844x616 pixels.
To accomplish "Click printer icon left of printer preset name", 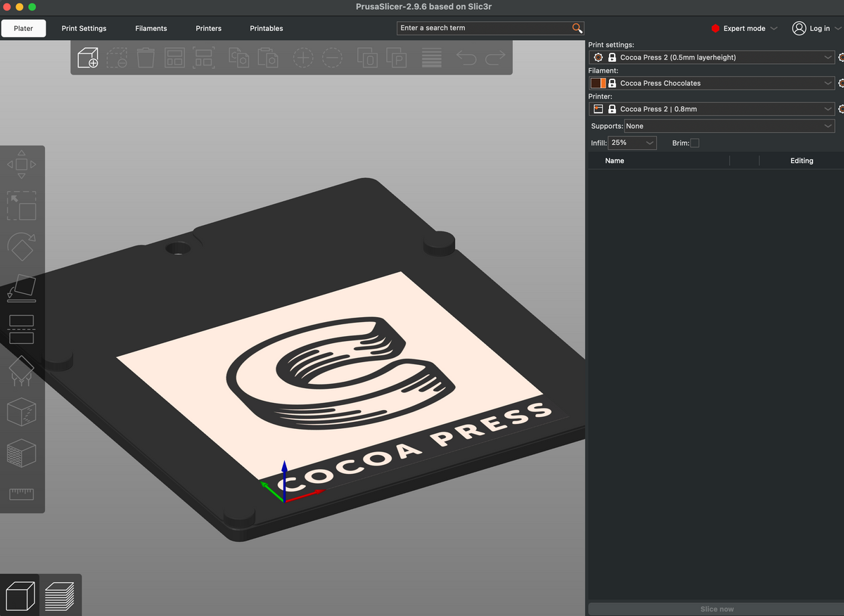I will [599, 109].
